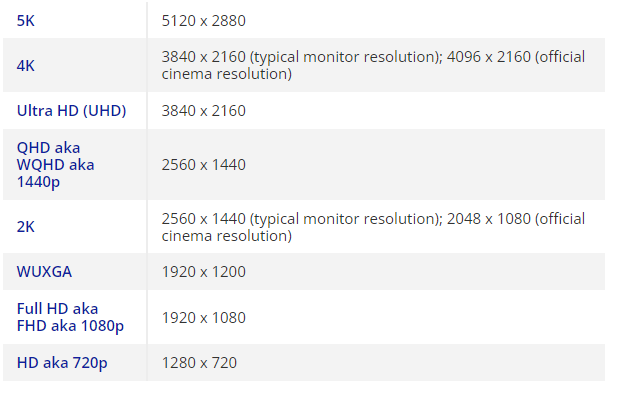Select the 4K row heading

25,66
